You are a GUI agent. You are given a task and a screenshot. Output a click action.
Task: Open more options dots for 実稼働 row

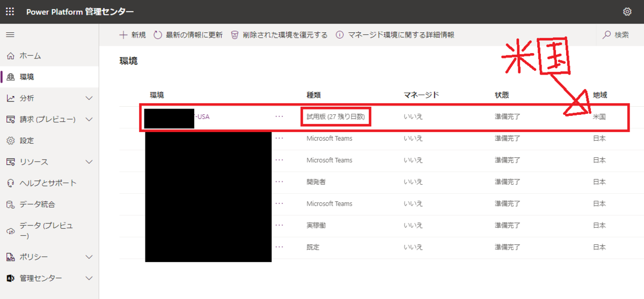tap(279, 225)
